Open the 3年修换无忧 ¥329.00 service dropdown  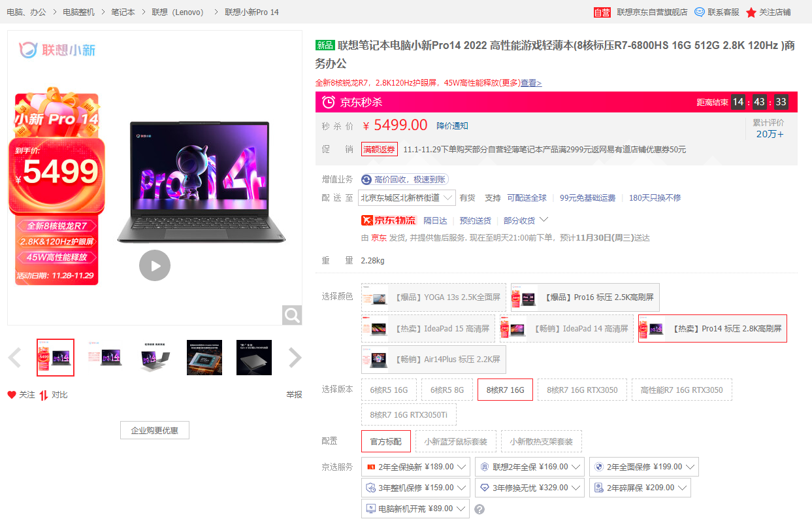pos(530,488)
